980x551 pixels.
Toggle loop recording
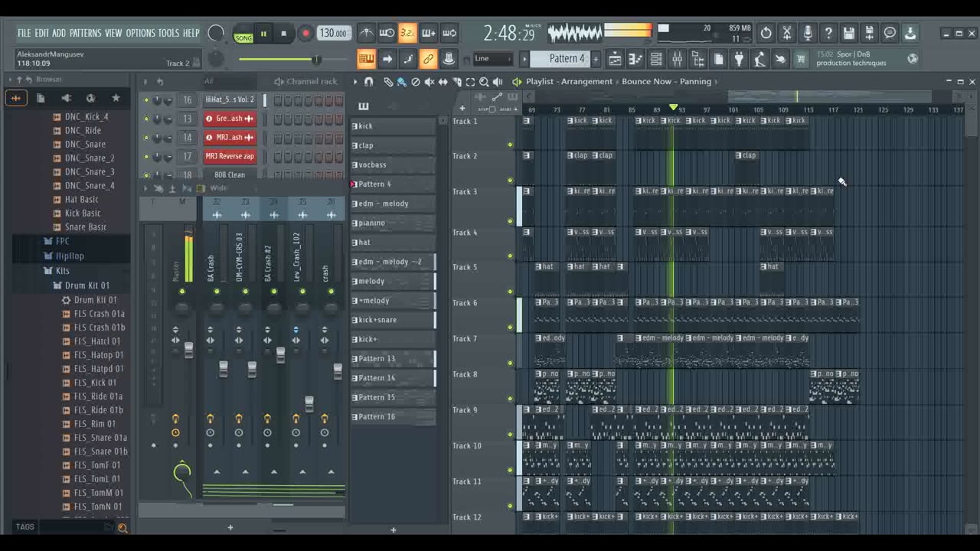(449, 33)
